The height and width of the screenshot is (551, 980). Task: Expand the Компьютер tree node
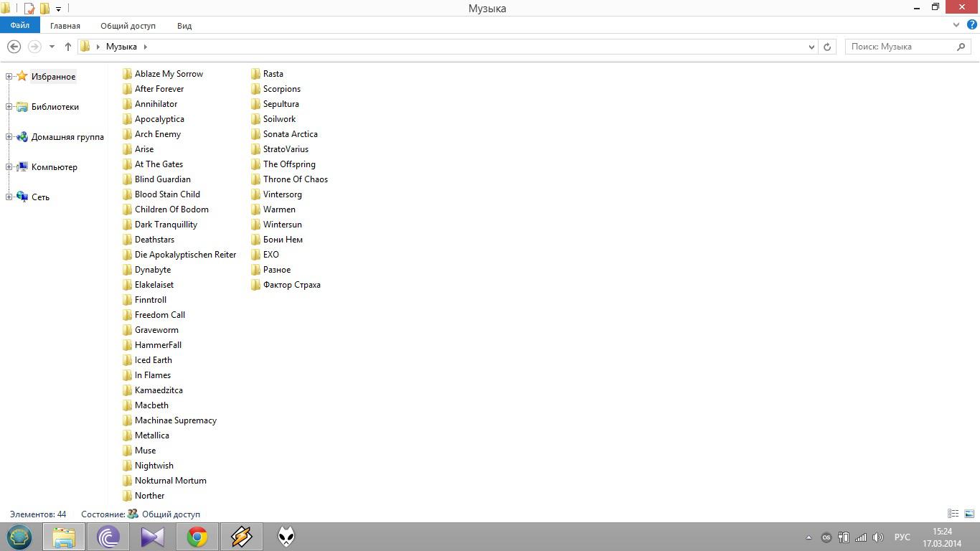(x=9, y=167)
